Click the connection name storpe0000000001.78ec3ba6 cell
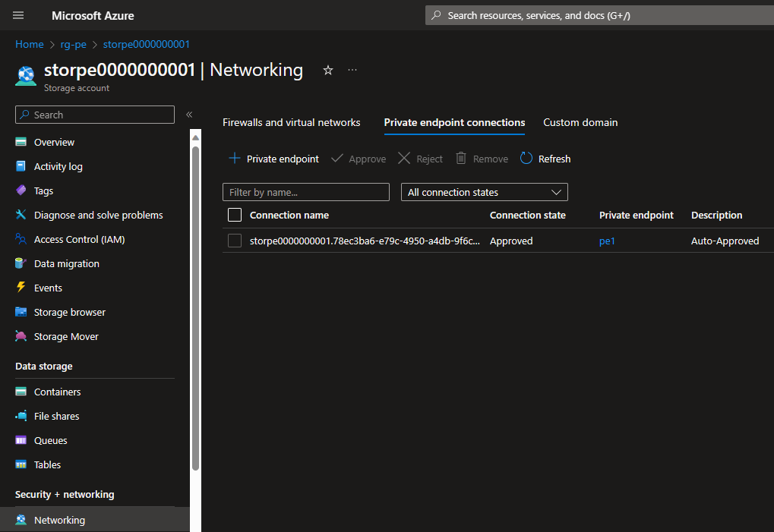The height and width of the screenshot is (532, 774). [365, 241]
